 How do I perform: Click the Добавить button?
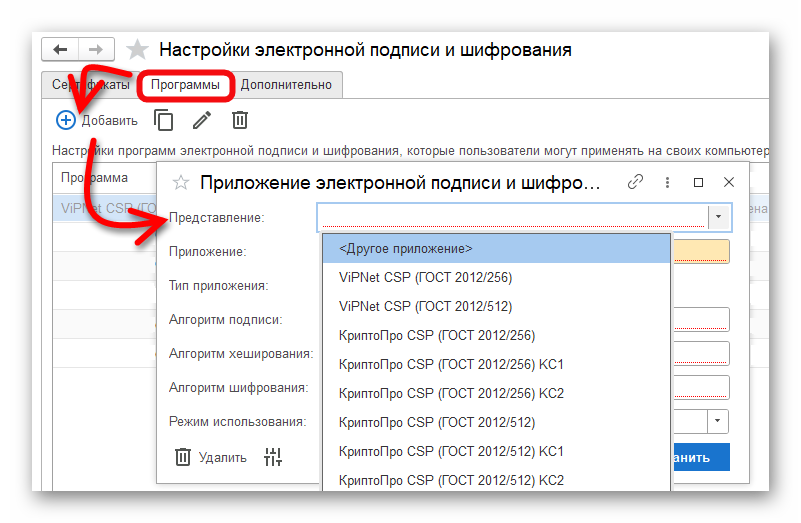[97, 121]
